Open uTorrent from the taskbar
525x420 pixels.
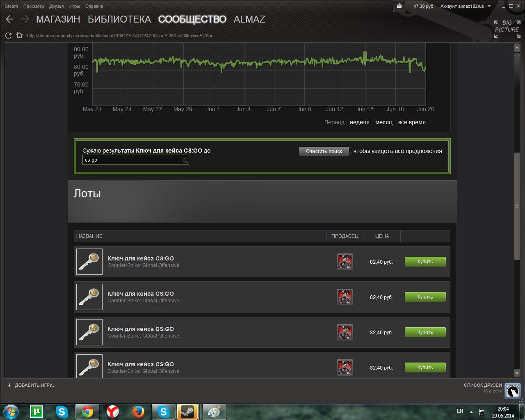pyautogui.click(x=37, y=411)
